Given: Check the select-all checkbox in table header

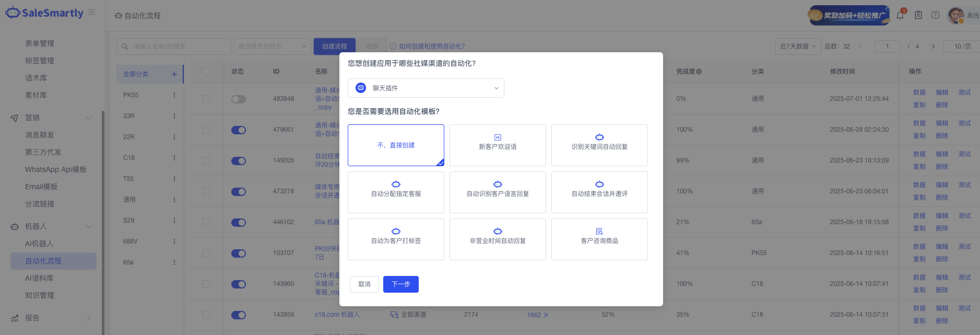Looking at the screenshot, I should click(206, 72).
